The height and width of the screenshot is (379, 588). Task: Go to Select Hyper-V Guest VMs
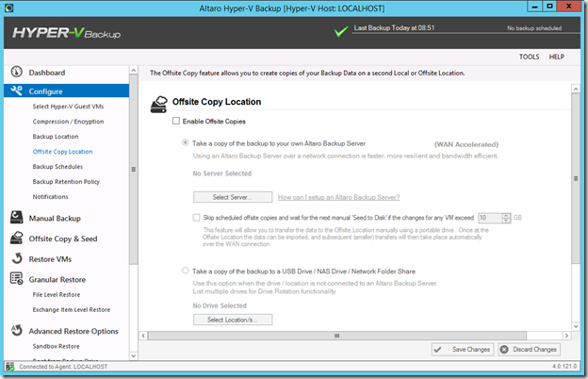point(68,107)
